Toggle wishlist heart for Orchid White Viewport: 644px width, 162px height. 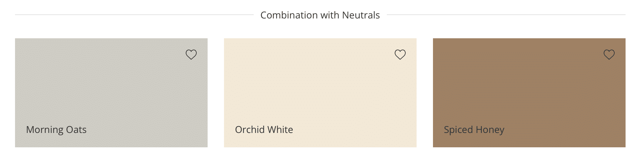click(x=400, y=55)
